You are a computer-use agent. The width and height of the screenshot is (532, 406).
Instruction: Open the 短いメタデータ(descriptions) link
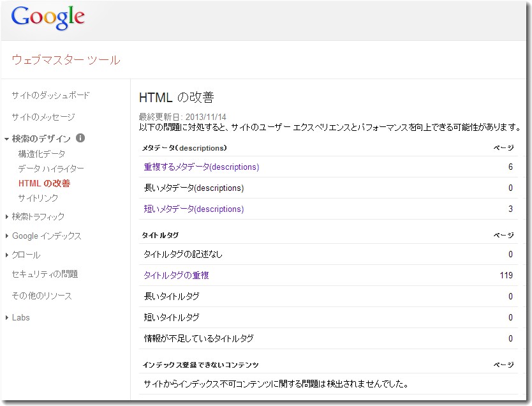(x=193, y=209)
